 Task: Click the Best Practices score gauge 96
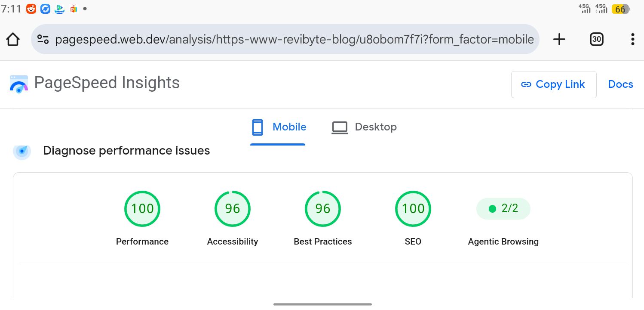click(323, 209)
